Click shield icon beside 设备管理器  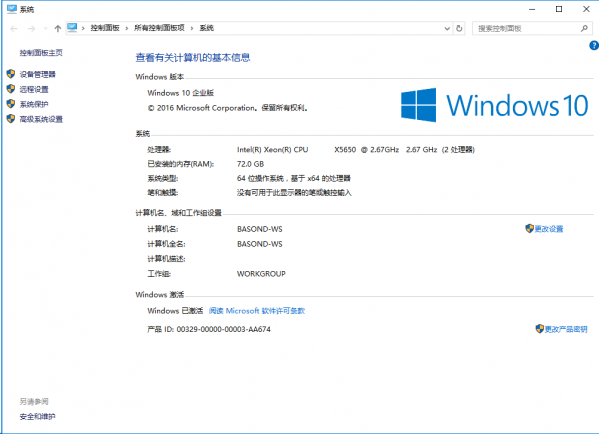(11, 74)
